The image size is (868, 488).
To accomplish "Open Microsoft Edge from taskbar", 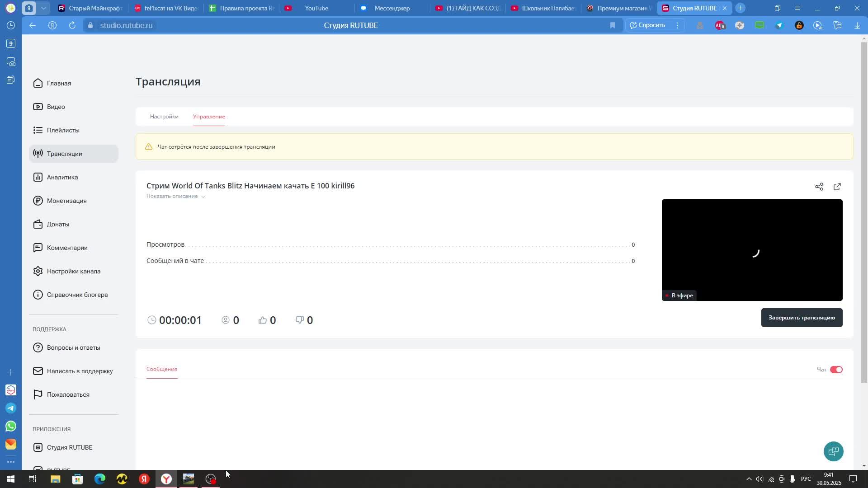I will (x=99, y=479).
